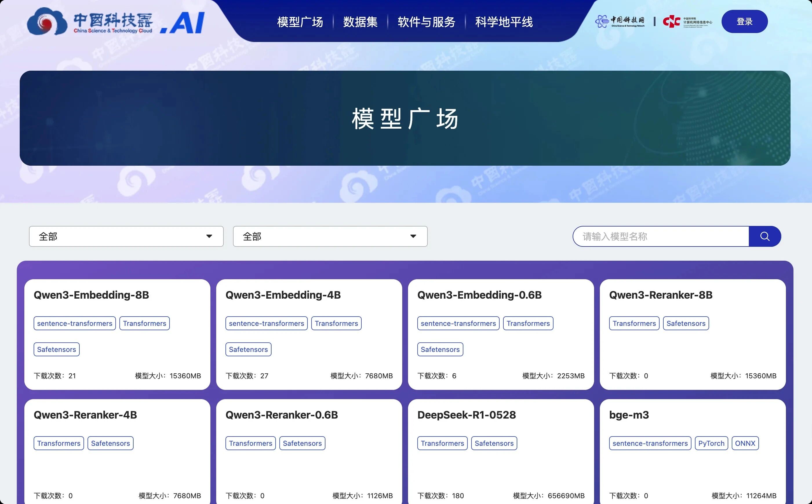
Task: Click PyTorch tag on bge-m3
Action: pos(711,443)
